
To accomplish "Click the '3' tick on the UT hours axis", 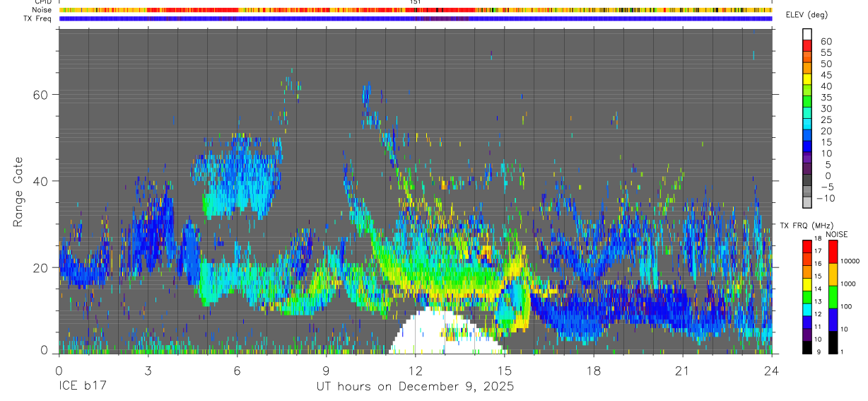I will (148, 371).
